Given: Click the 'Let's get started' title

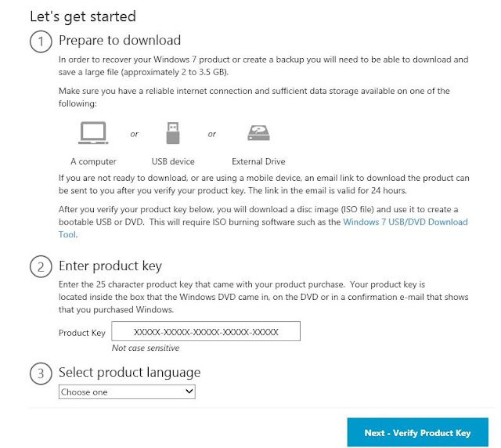Looking at the screenshot, I should pos(83,16).
